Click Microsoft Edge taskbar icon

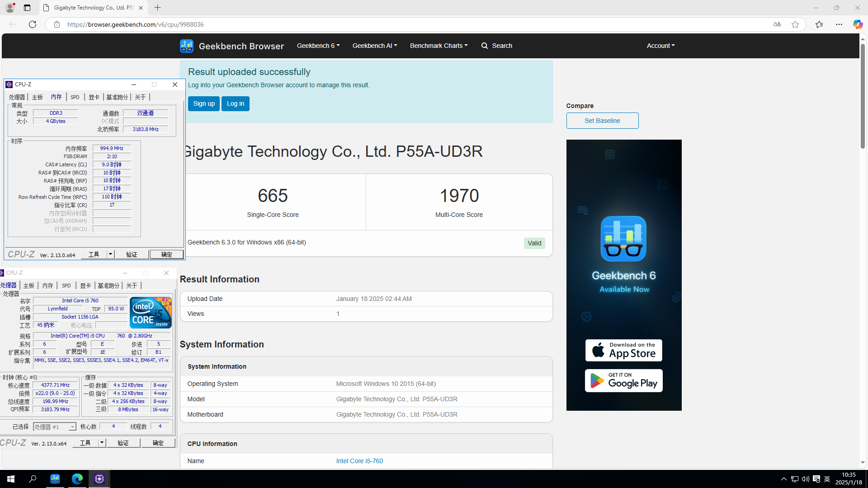77,479
